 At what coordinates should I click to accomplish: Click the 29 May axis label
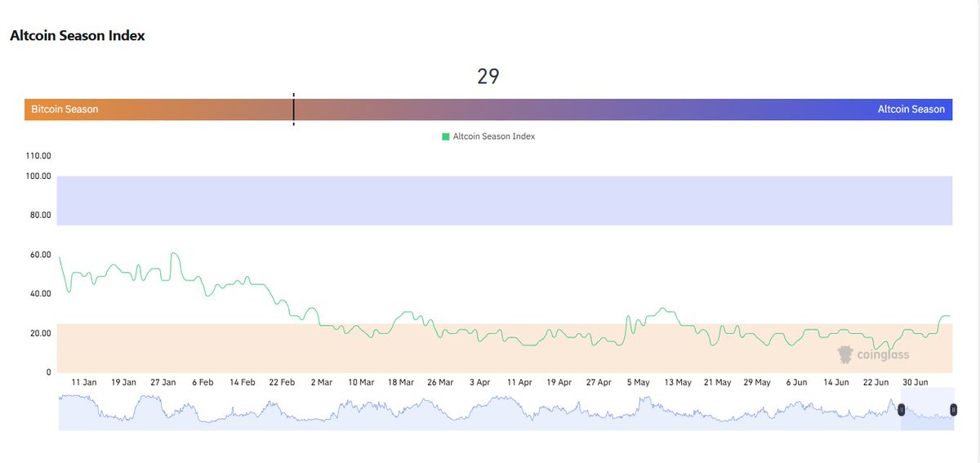(x=757, y=382)
